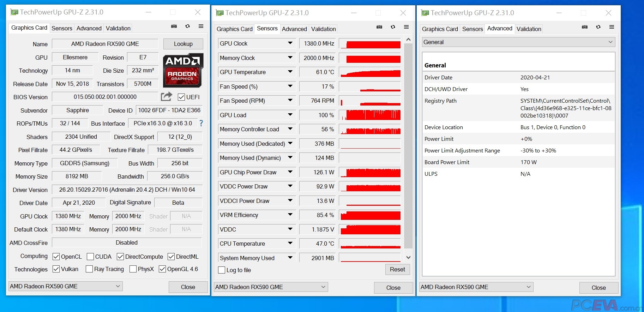Click GPU Temperature red history graph

coord(370,72)
